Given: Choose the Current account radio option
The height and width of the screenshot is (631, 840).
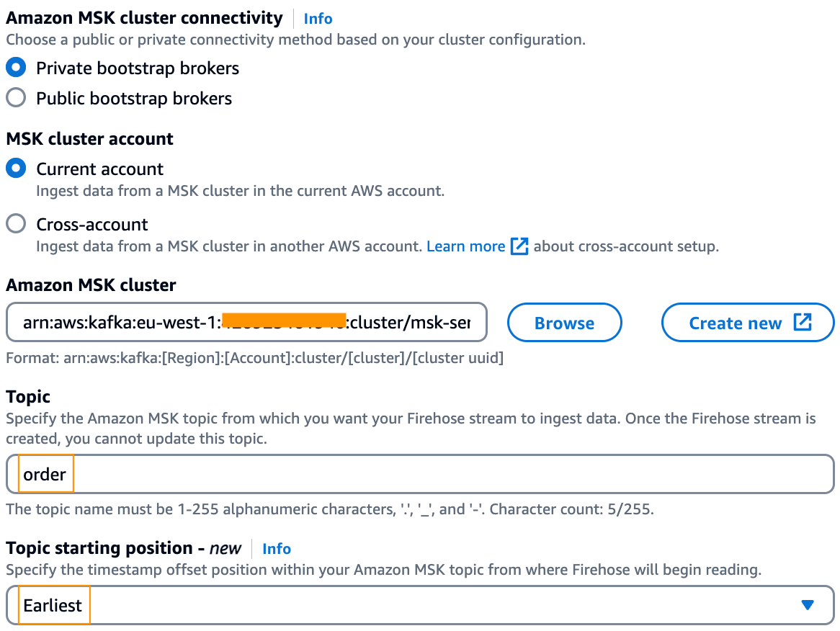Looking at the screenshot, I should point(16,169).
